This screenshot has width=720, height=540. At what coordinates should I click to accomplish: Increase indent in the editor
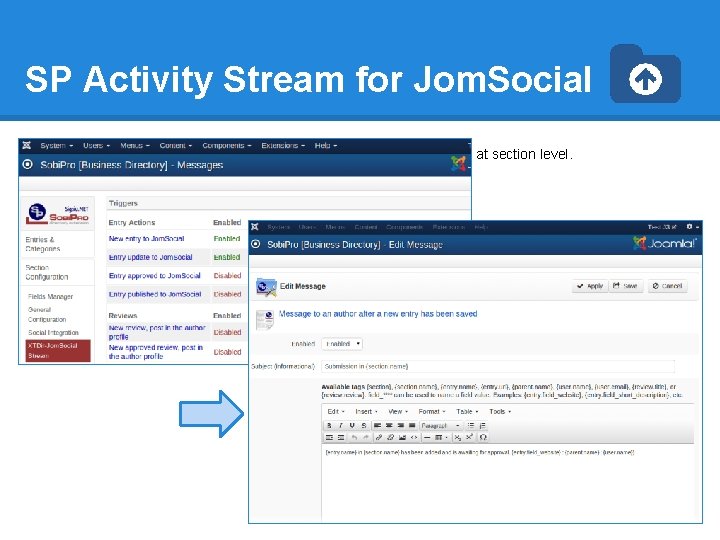coord(341,437)
